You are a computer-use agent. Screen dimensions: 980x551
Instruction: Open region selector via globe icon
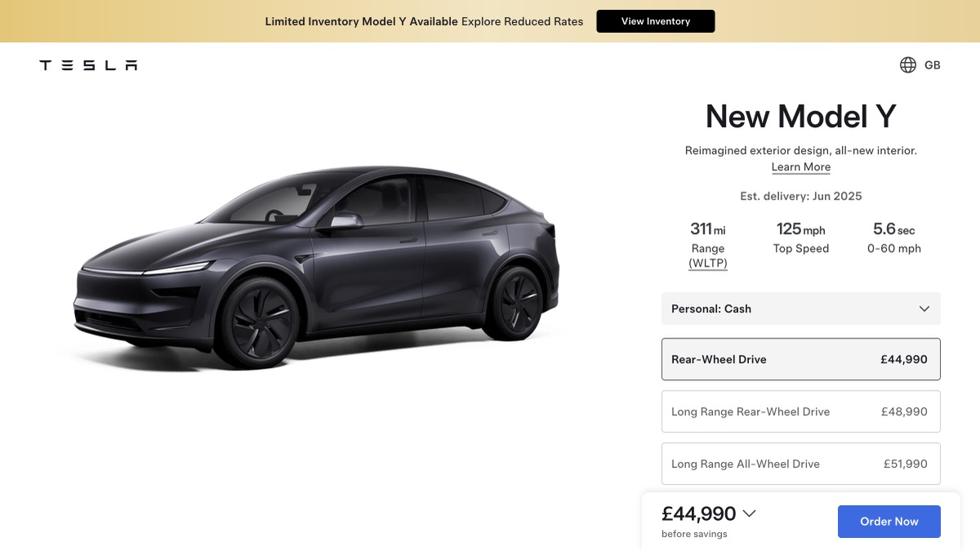[907, 65]
